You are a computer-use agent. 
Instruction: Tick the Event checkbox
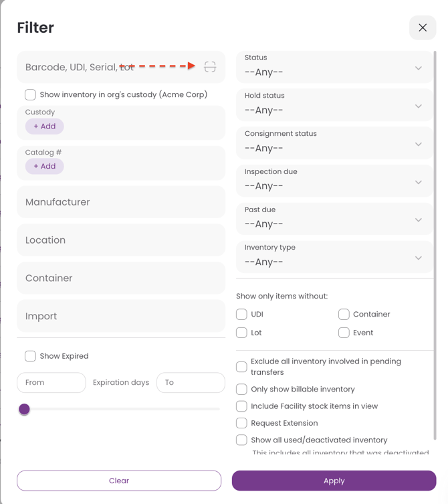pos(344,333)
